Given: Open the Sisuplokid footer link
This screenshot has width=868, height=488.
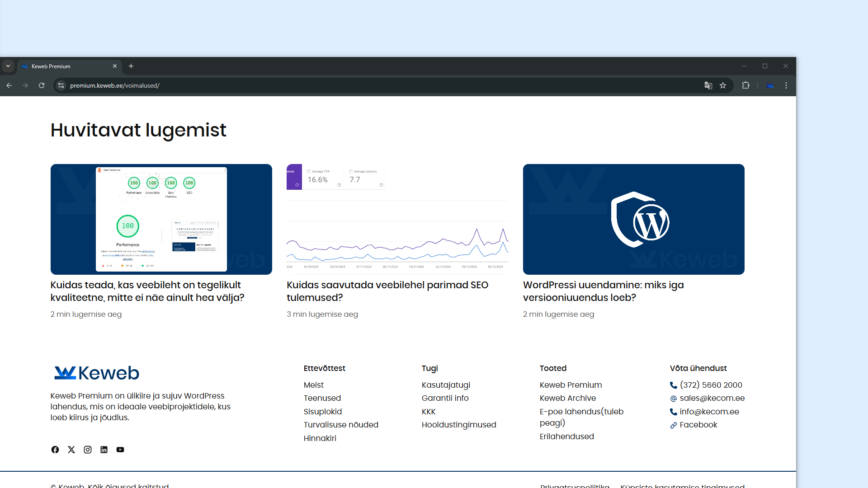Looking at the screenshot, I should pos(323,412).
